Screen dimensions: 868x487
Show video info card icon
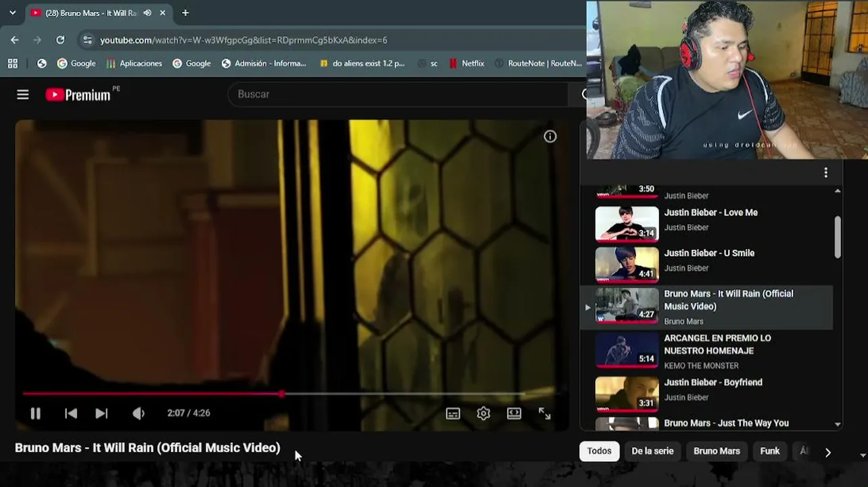[550, 137]
